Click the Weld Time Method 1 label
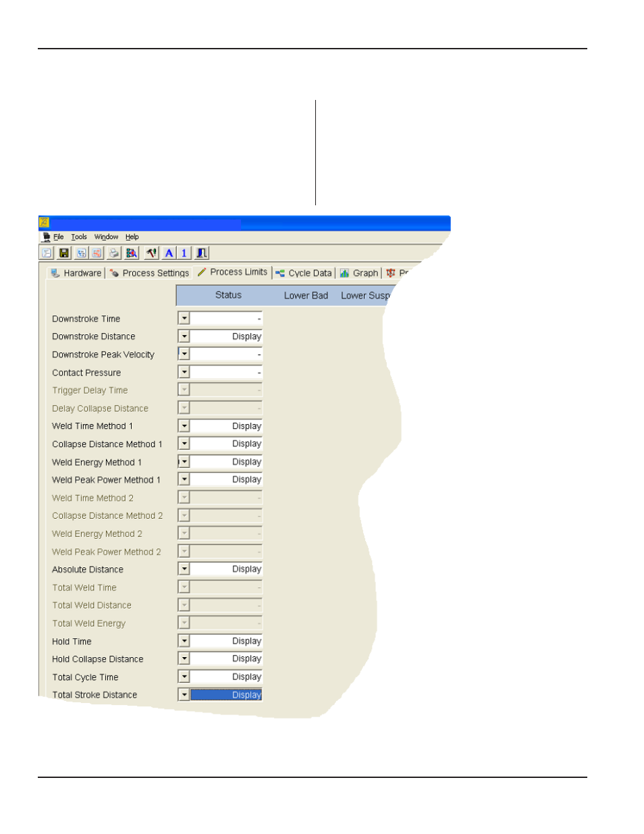The height and width of the screenshot is (834, 644). tap(92, 426)
